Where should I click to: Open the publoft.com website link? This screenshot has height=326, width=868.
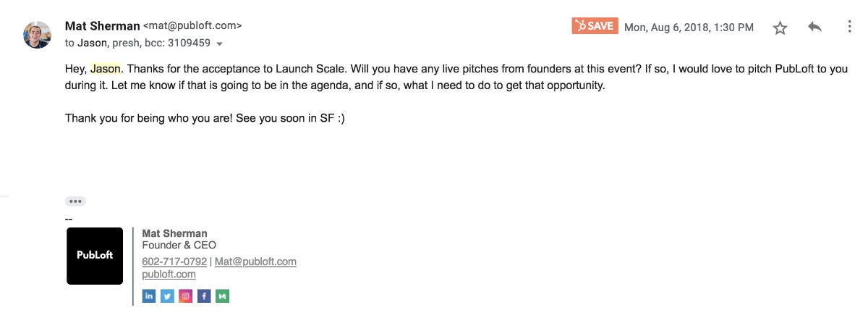tap(169, 274)
